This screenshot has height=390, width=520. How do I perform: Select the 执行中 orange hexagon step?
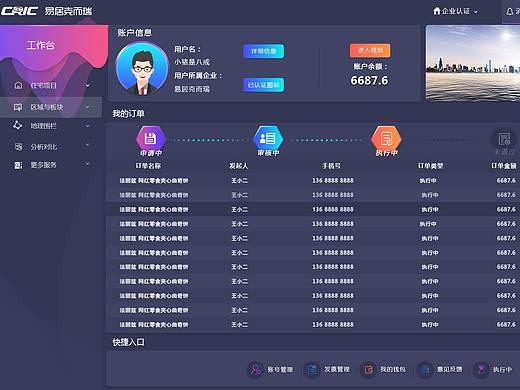pos(386,138)
